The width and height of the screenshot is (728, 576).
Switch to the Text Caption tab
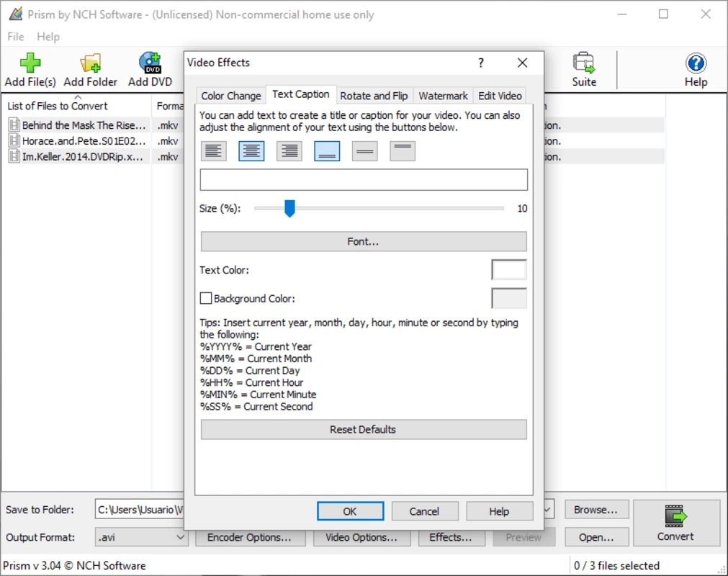pos(301,95)
